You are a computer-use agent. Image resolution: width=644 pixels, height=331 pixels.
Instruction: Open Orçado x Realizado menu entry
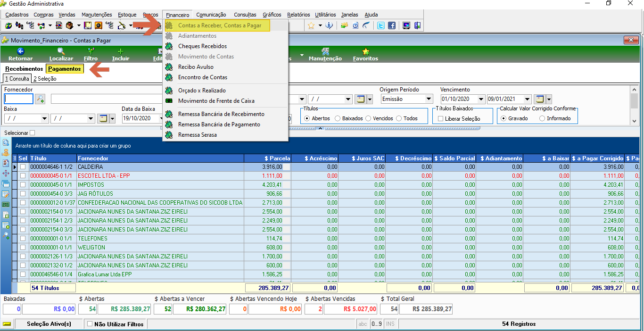click(x=202, y=91)
